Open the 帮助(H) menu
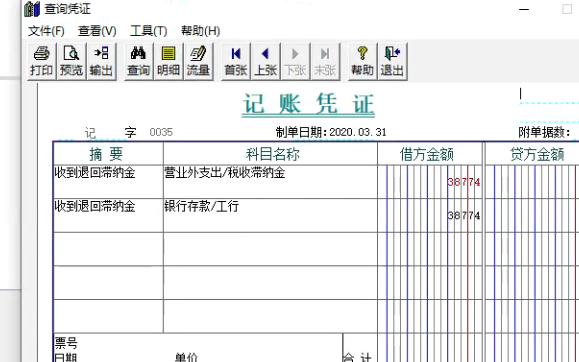 201,31
